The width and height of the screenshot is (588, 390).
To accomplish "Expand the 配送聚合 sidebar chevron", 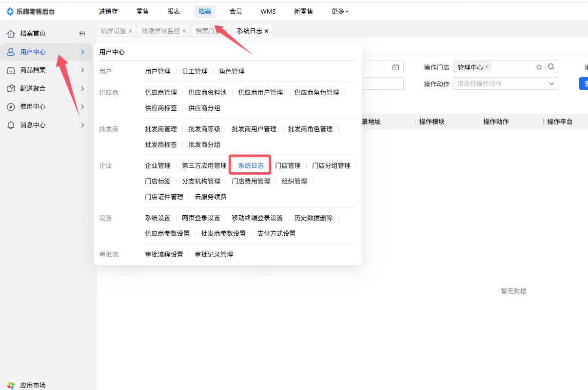I will tap(82, 88).
